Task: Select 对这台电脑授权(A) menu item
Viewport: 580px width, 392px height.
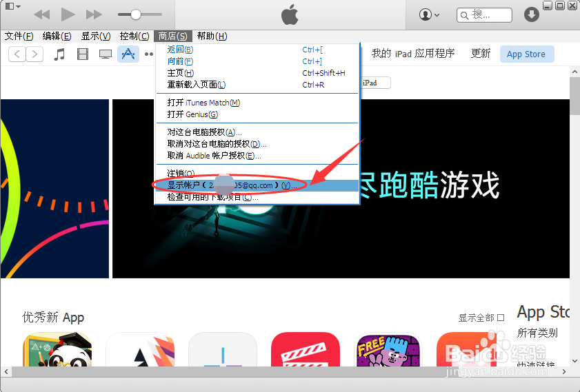Action: coord(257,132)
